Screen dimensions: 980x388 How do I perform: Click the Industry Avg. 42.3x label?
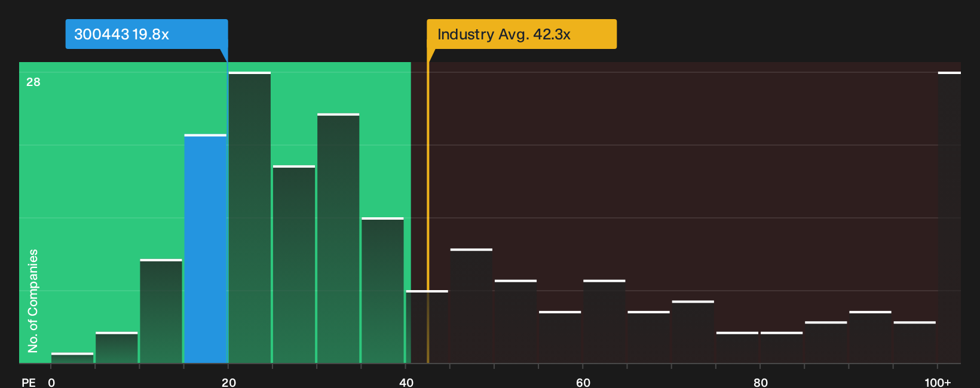(x=522, y=34)
